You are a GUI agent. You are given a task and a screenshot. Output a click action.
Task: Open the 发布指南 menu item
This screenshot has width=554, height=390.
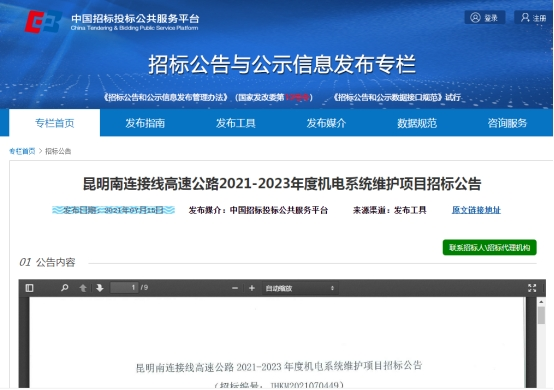pos(145,123)
